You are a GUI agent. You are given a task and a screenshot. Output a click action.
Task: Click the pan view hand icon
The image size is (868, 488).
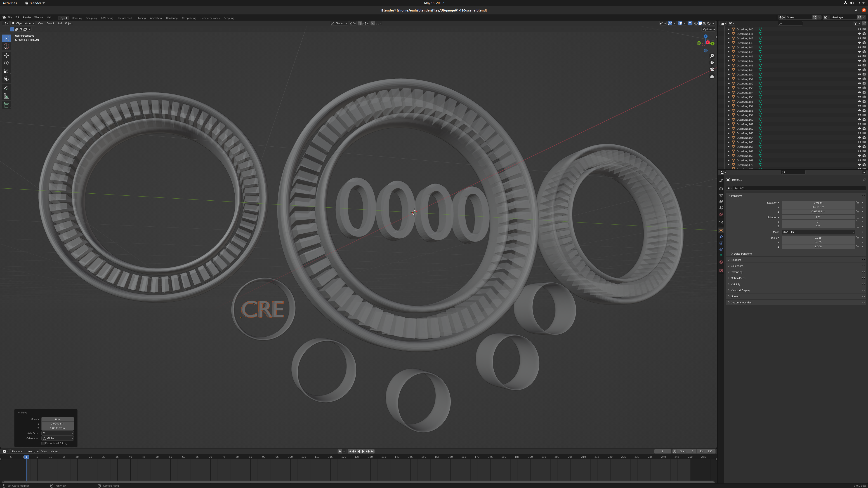click(712, 63)
